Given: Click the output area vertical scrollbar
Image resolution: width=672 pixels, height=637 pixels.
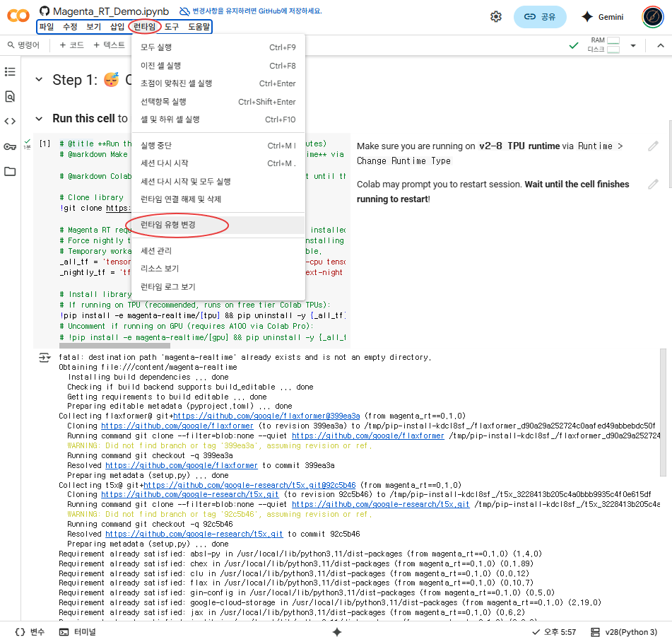Looking at the screenshot, I should click(x=663, y=411).
